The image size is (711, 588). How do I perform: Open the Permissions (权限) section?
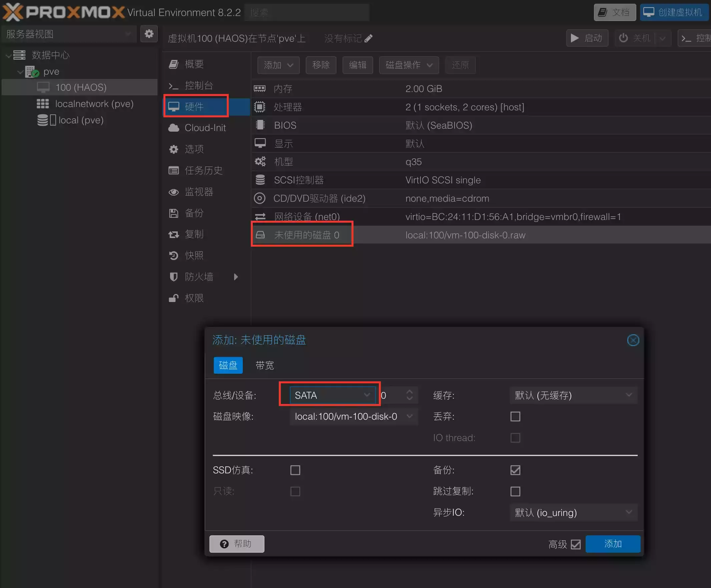[x=194, y=298]
